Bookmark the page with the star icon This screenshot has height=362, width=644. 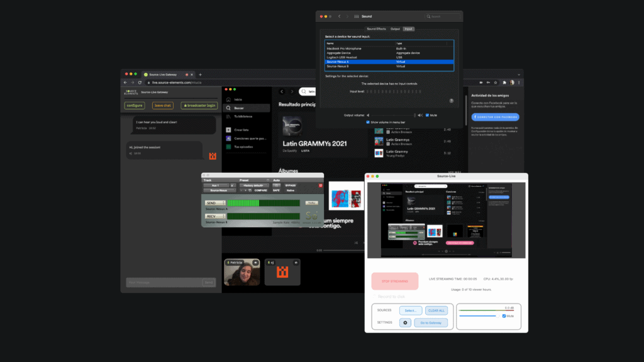click(496, 82)
